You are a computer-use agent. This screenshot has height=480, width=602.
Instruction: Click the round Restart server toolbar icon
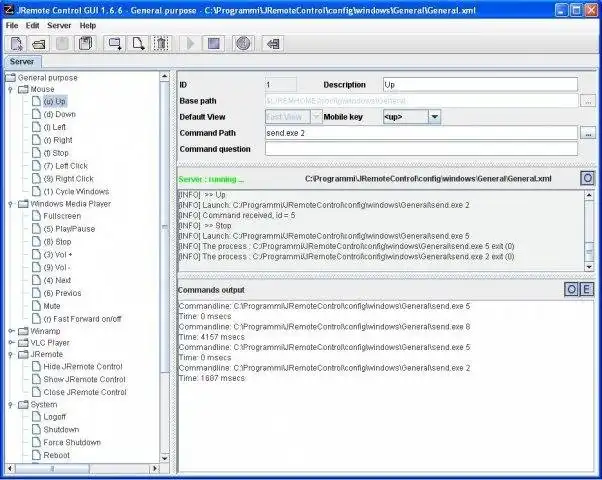tap(243, 43)
